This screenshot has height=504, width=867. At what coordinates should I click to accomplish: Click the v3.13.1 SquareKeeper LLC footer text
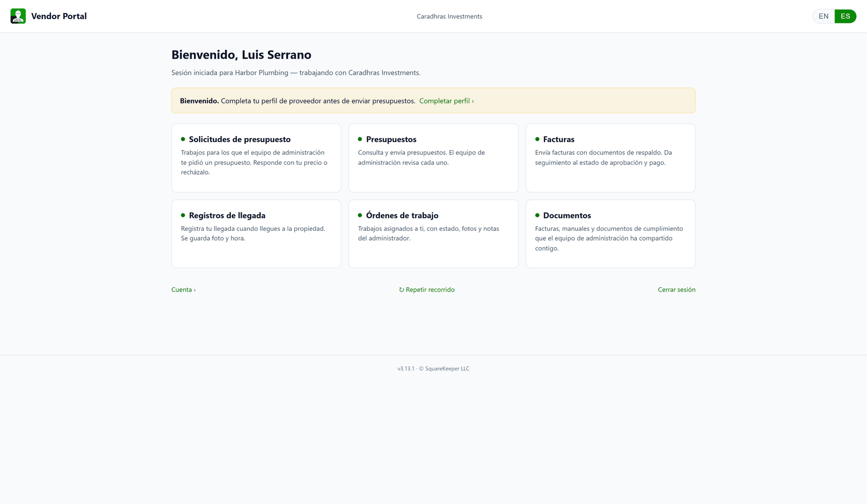433,369
